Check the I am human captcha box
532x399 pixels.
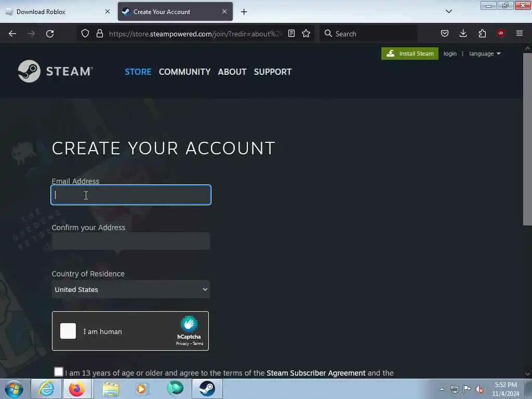[x=68, y=331]
